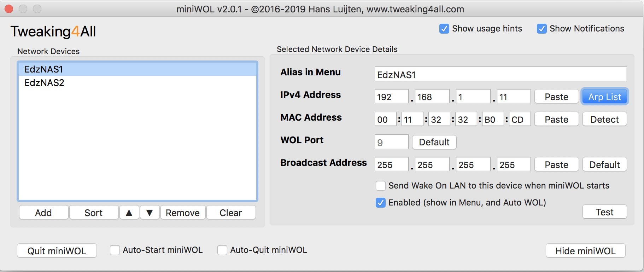Add a new network device

[43, 213]
